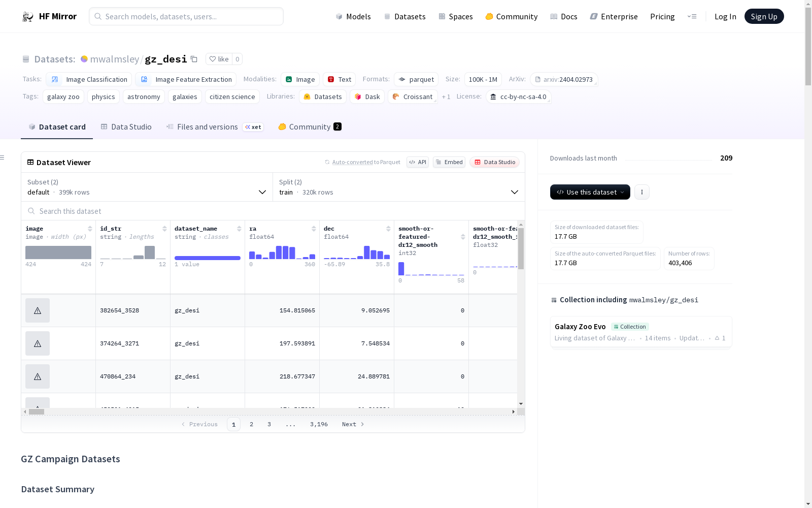
Task: Sort the id_str column
Action: (164, 229)
